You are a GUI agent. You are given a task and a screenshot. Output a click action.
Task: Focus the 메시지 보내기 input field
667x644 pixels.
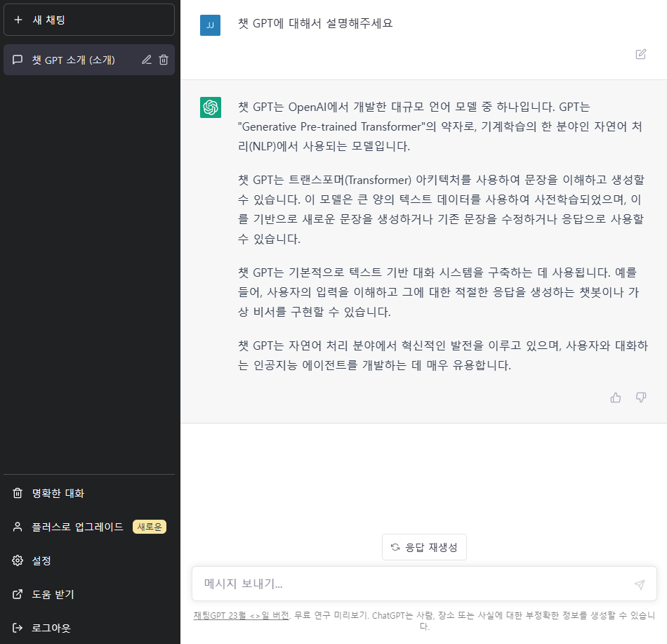coord(424,584)
